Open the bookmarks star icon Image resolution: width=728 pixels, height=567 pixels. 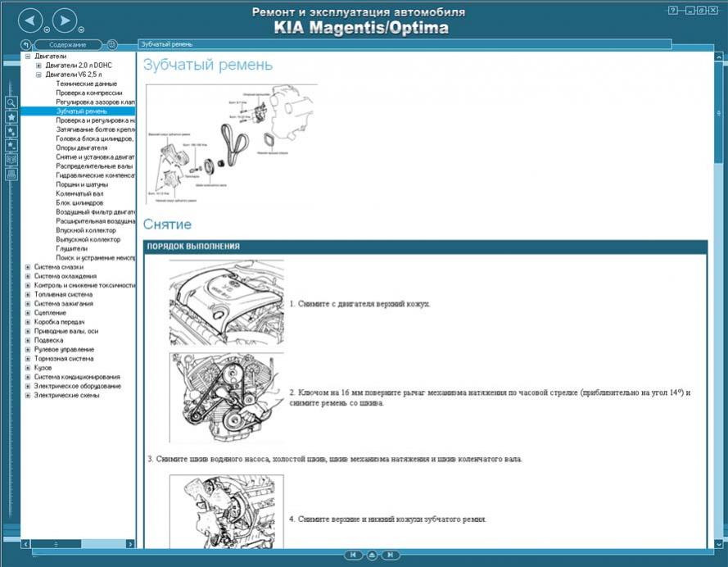tap(11, 117)
